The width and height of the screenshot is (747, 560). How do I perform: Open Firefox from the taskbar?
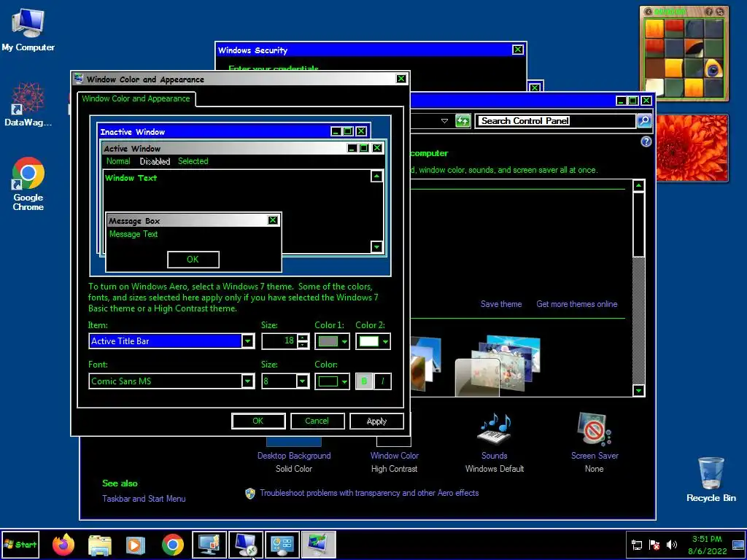pyautogui.click(x=63, y=545)
